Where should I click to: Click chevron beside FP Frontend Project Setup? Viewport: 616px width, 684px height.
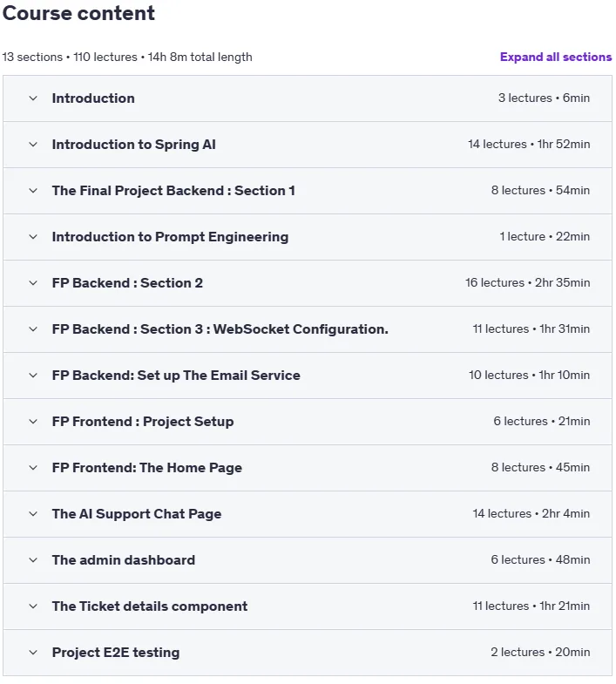33,422
